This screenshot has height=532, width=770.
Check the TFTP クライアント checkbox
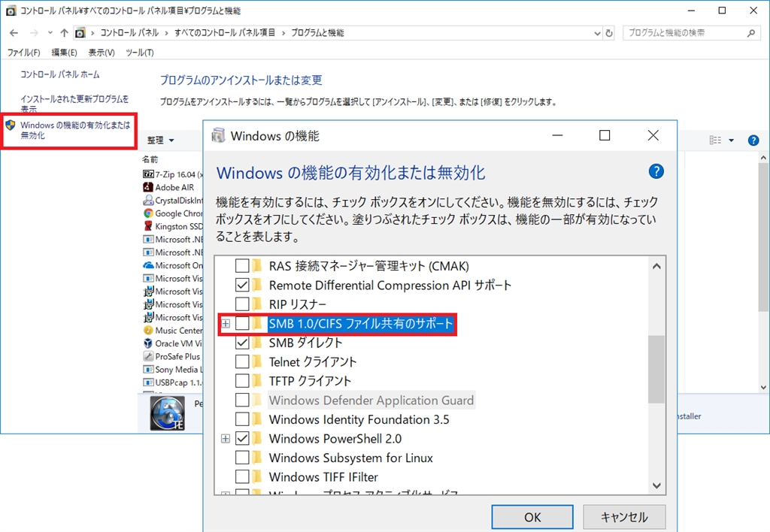tap(242, 381)
